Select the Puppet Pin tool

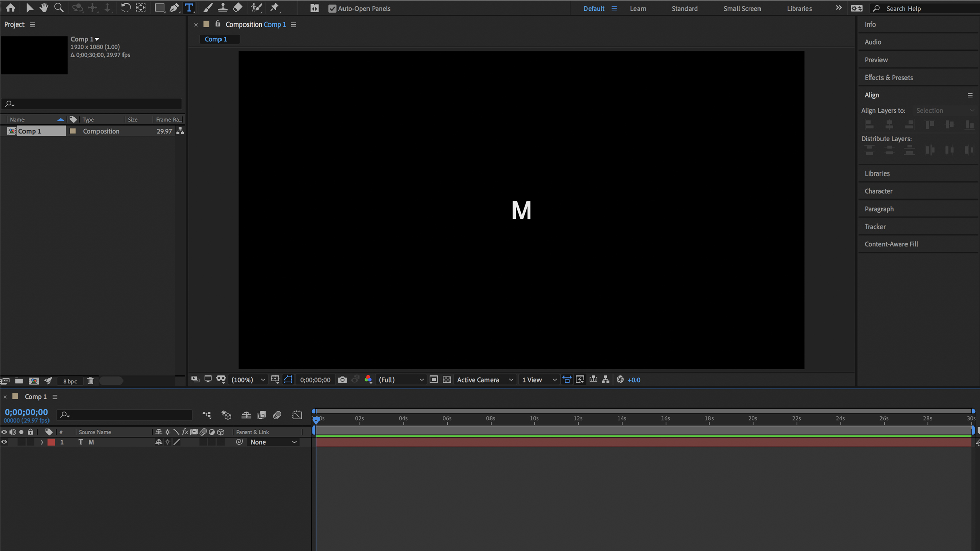tap(275, 8)
